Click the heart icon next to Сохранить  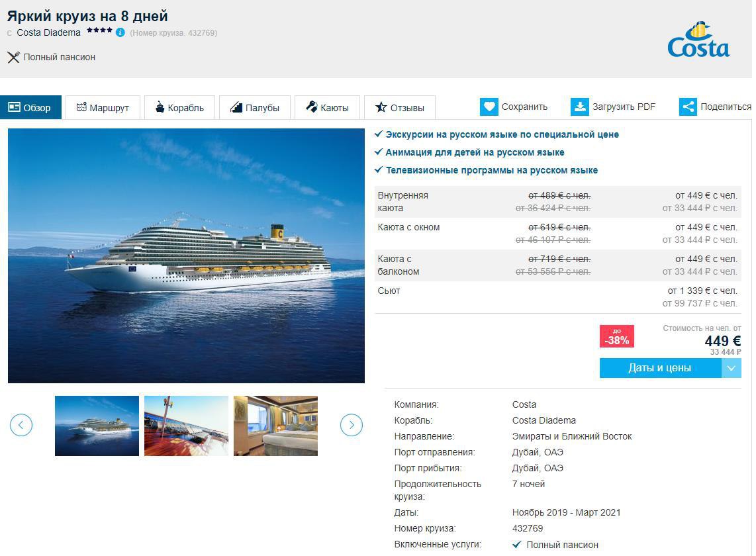coord(489,107)
